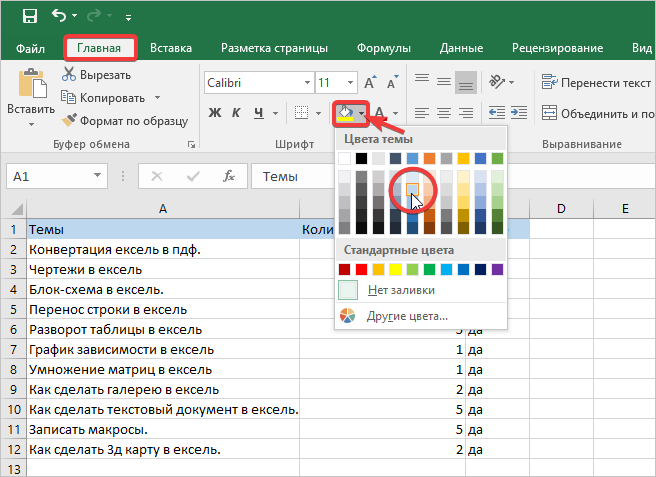Click the Wrap Text (Перенести текст) icon
656x477 pixels.
(x=549, y=82)
